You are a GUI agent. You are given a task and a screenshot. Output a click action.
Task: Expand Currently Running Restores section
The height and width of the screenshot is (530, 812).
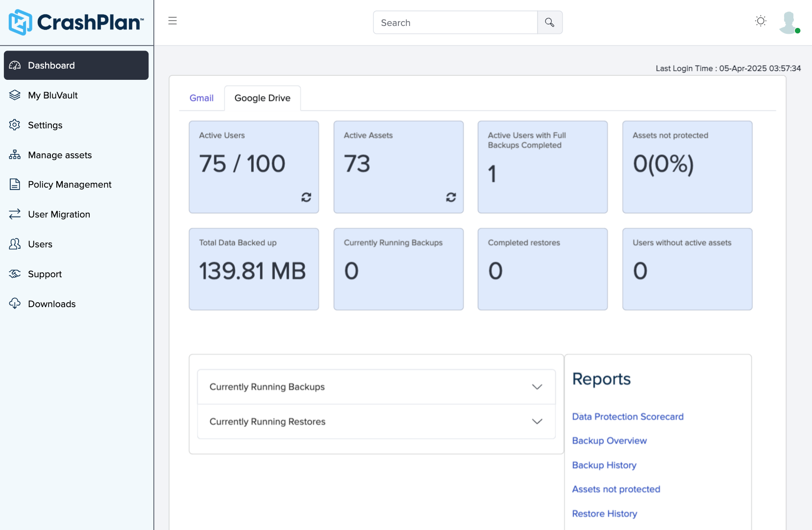click(x=537, y=421)
